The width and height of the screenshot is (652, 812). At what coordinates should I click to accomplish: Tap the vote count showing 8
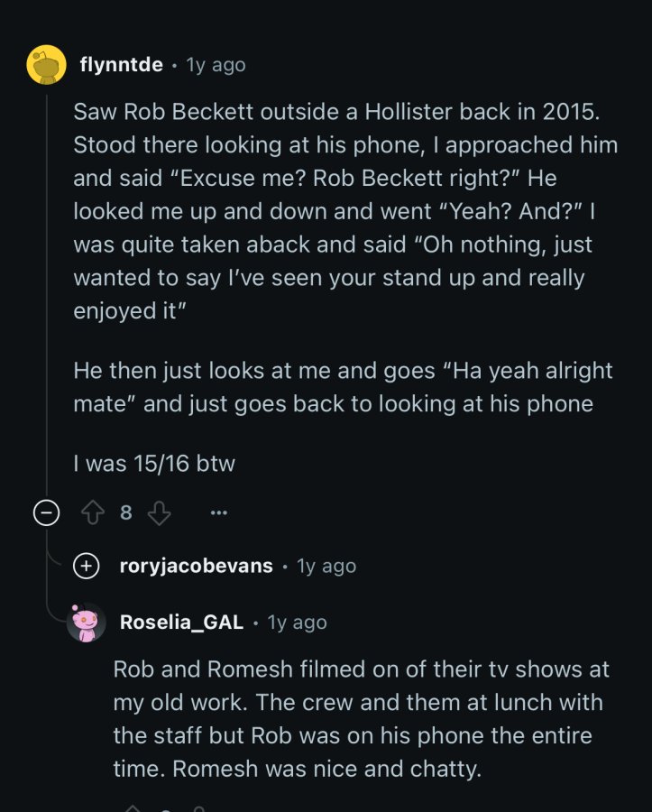click(x=125, y=512)
